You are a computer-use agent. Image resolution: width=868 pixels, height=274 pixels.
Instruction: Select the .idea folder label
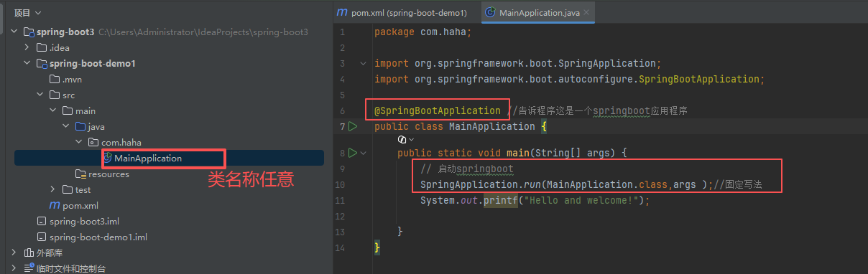coord(59,47)
